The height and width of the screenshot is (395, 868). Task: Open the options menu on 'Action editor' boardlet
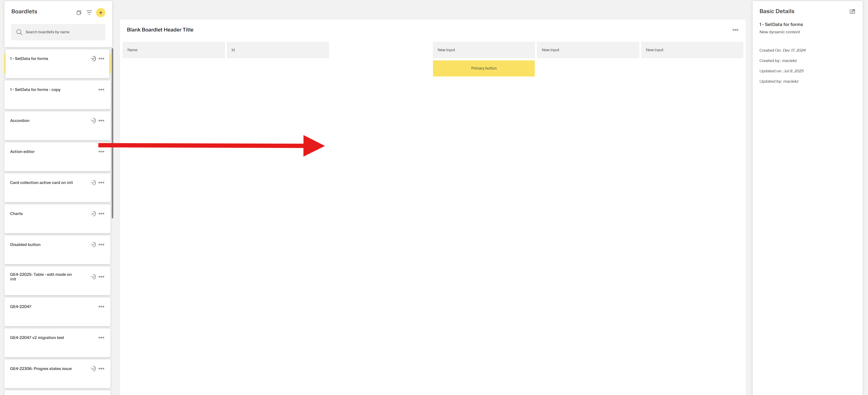(101, 152)
